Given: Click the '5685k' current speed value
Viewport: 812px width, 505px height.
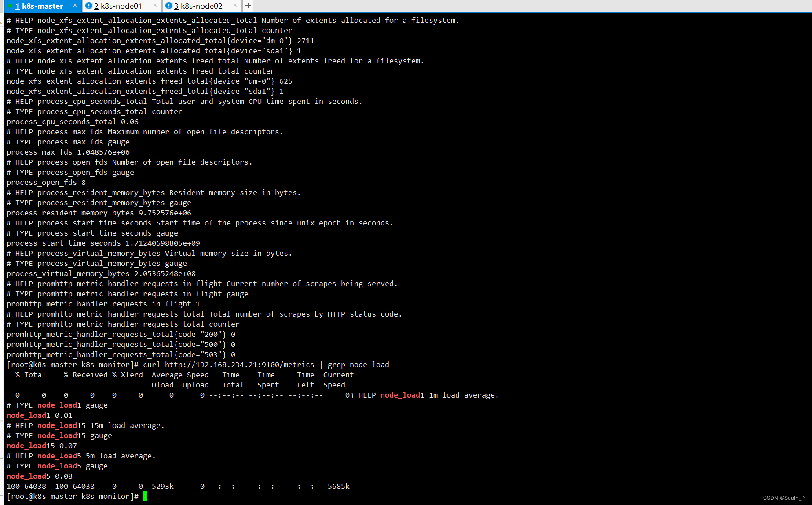Looking at the screenshot, I should tap(339, 486).
